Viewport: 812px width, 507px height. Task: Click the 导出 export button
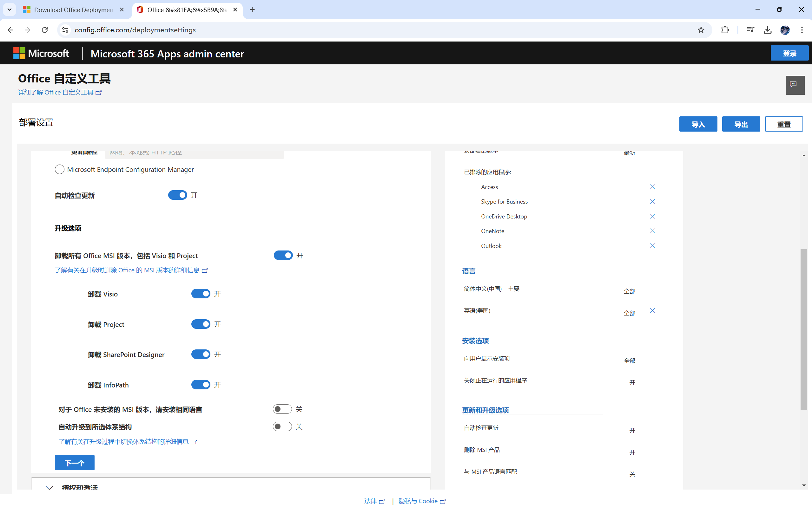[x=741, y=124]
